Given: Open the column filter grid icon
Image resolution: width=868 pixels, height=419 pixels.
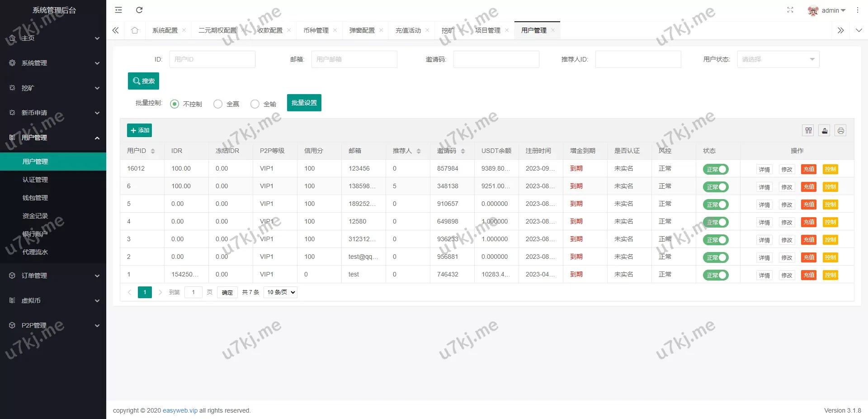Looking at the screenshot, I should point(808,131).
